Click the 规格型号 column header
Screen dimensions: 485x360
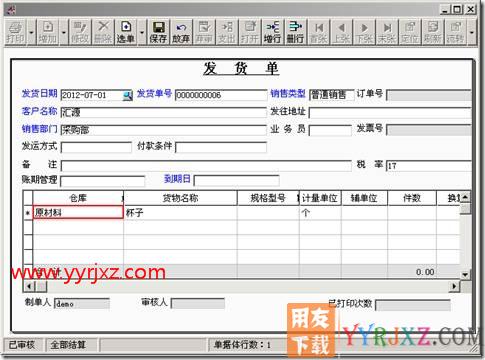click(x=268, y=198)
